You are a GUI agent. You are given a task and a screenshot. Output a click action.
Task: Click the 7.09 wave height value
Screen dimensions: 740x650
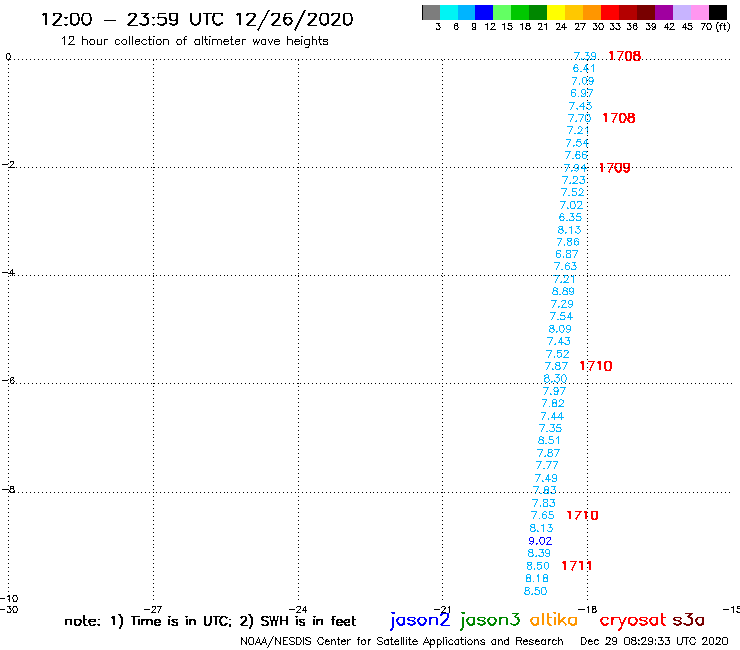(x=583, y=81)
